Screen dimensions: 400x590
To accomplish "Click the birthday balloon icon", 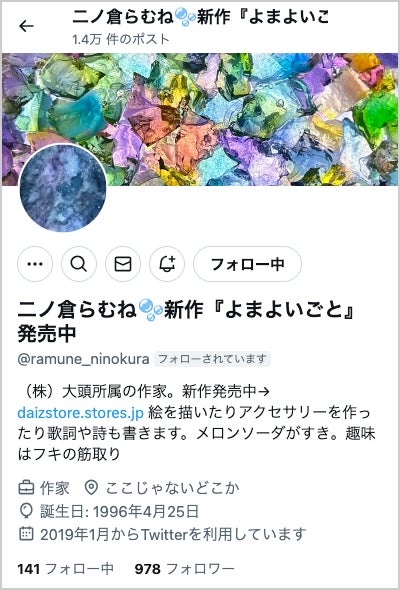I will point(26,511).
